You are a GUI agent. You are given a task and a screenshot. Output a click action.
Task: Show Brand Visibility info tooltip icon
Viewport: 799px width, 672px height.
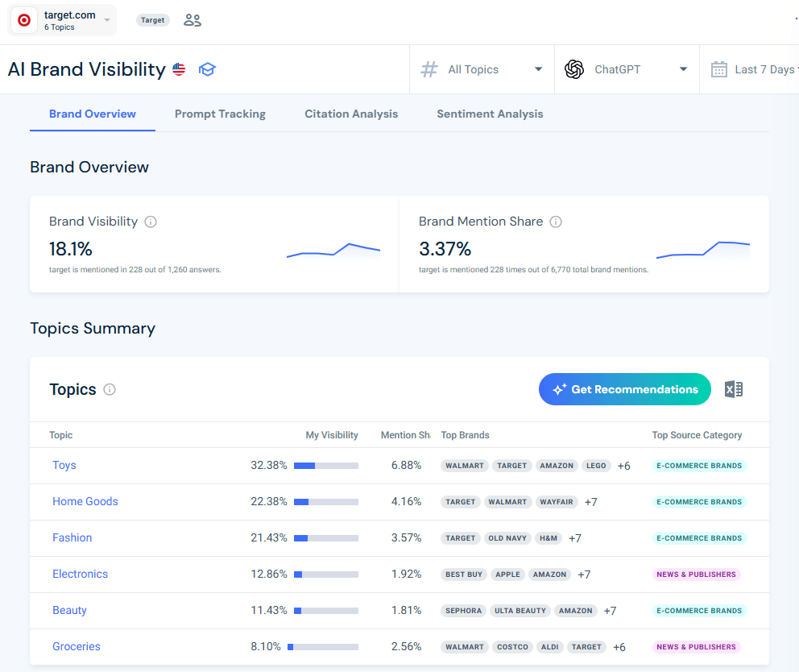click(151, 222)
